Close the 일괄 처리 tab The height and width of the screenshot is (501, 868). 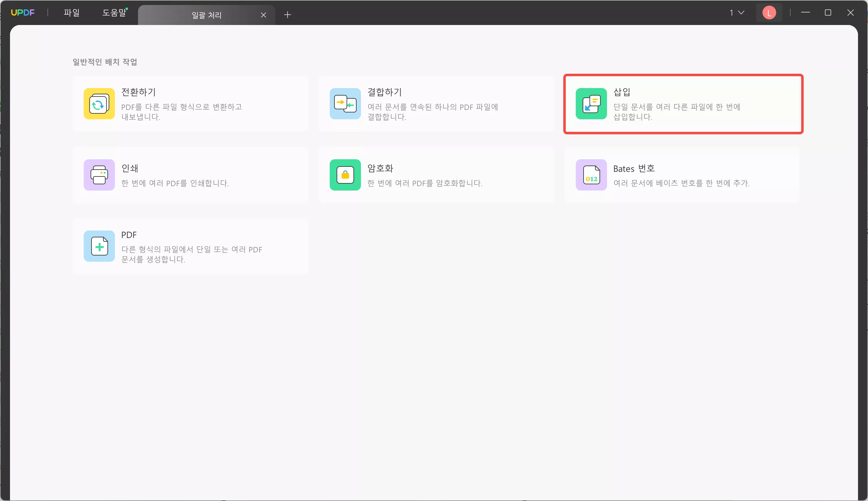pos(264,15)
